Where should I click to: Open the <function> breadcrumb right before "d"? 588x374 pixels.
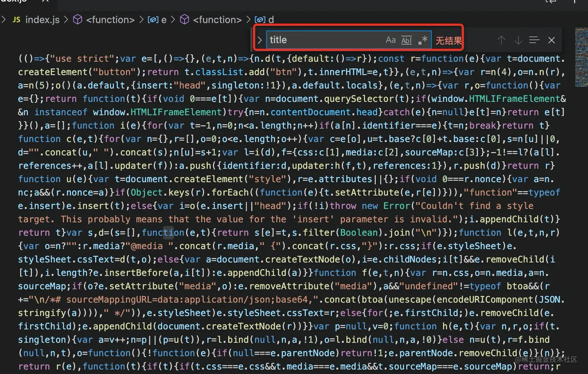tap(217, 20)
